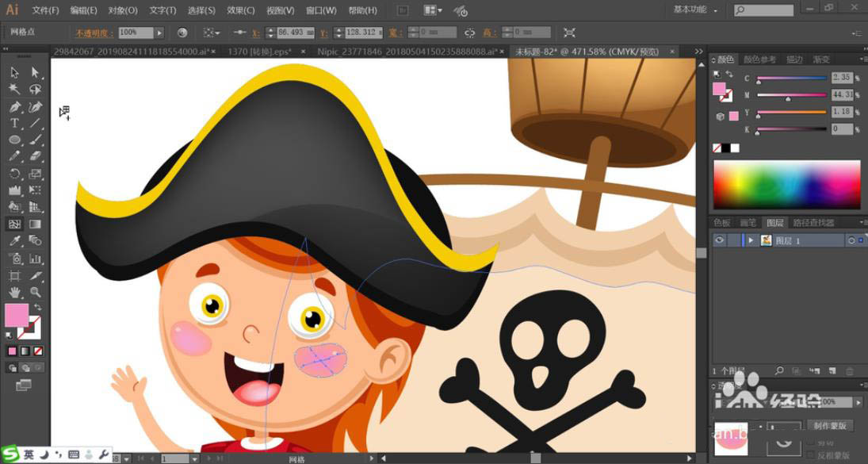Open the 效果(C) menu
This screenshot has width=868, height=464.
[x=241, y=10]
